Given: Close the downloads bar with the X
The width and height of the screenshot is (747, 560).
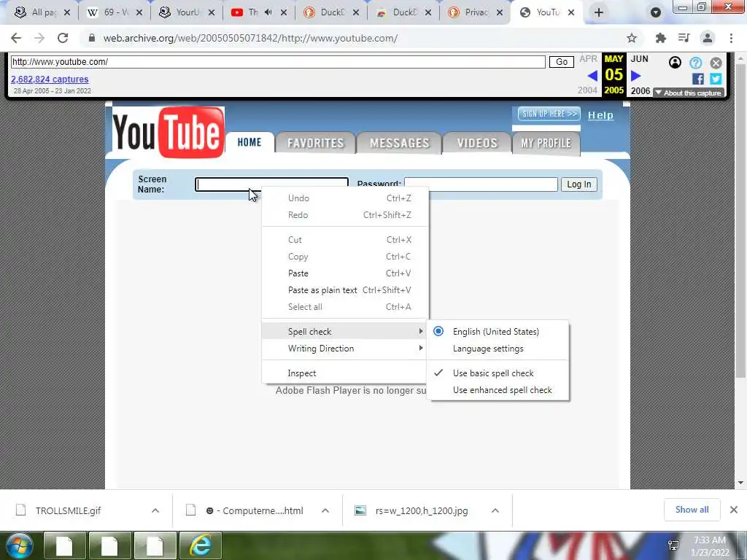Looking at the screenshot, I should tap(734, 510).
